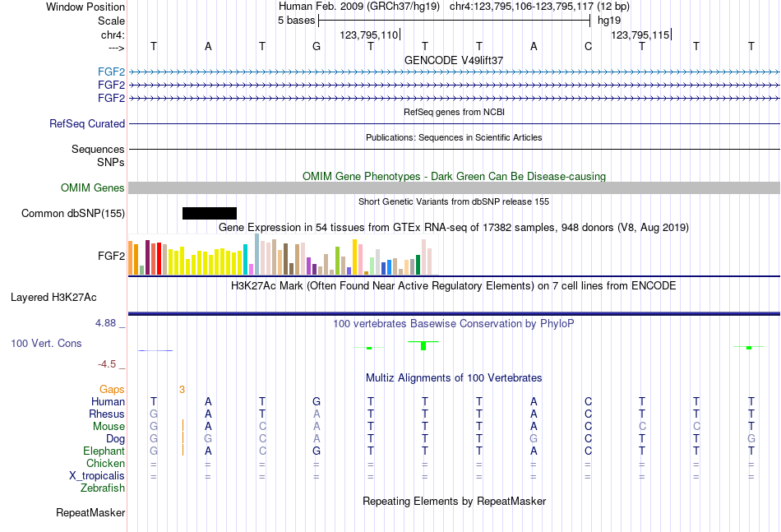
Task: Open OMIM Gene Phenotypes track title
Action: tap(454, 176)
